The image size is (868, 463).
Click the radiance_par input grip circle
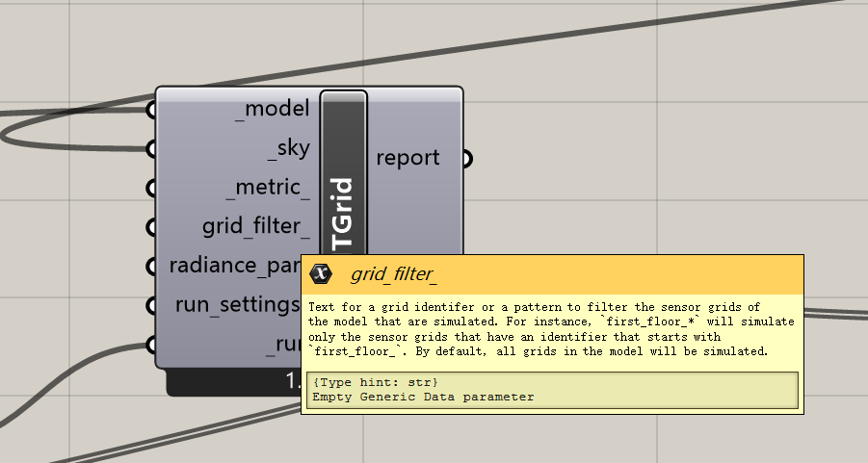tap(151, 266)
